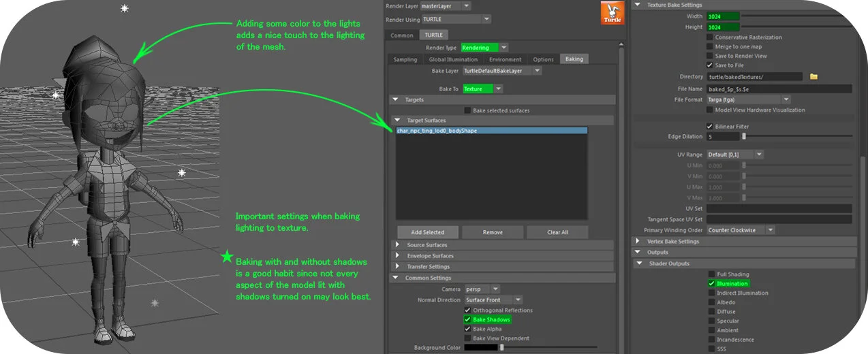Expand the Vertex Bake Settings section

coord(638,241)
